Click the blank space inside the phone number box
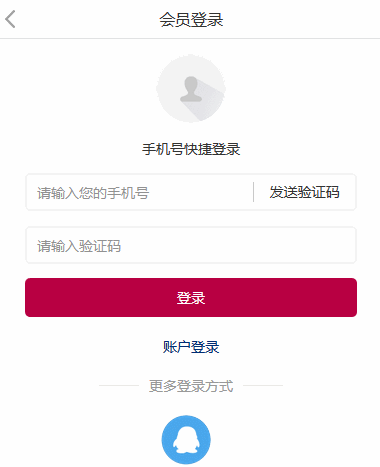 tap(200, 193)
